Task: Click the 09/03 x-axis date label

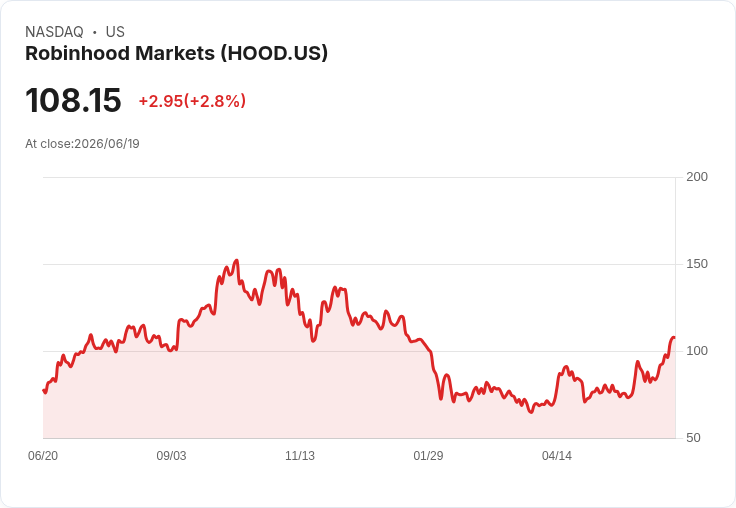Action: [x=171, y=455]
